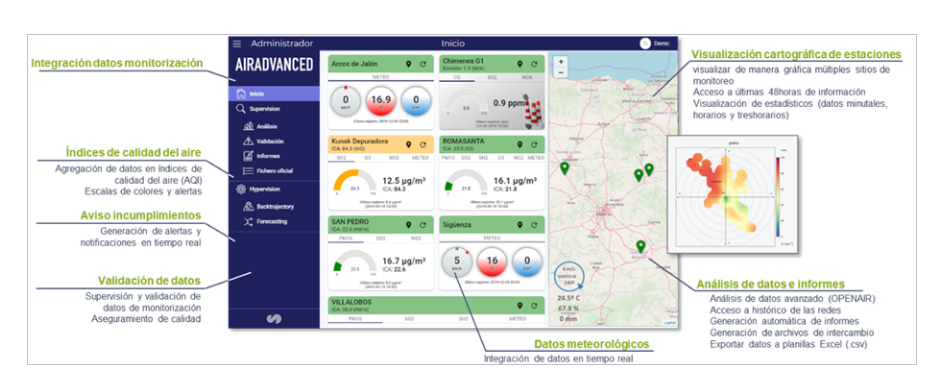
Task: Select the O3 tab in ROMASANTA
Action: pos(500,158)
